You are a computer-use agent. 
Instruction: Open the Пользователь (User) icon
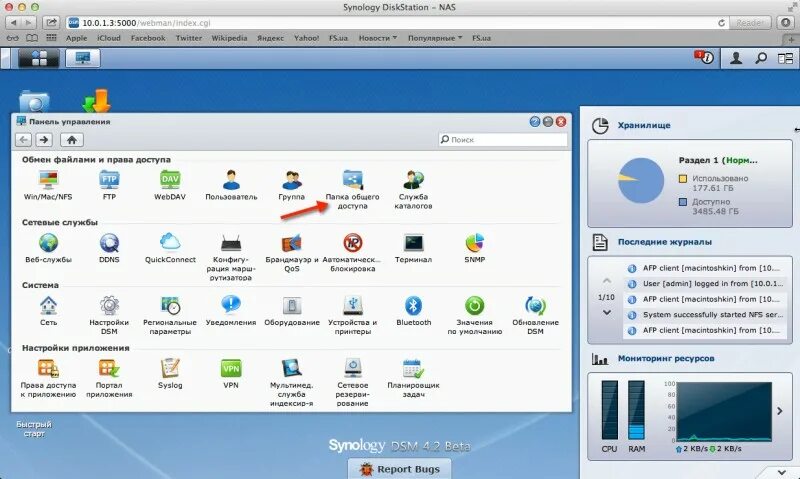231,185
